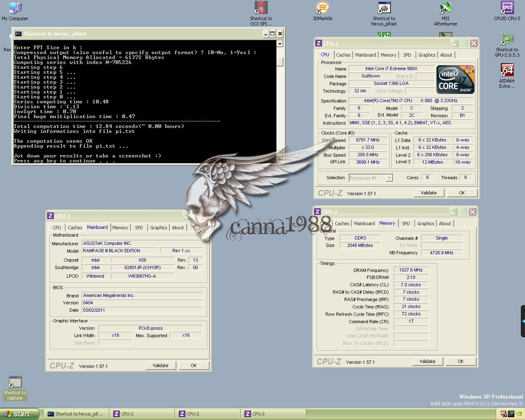Click Validate in the Mainboard CPU-Z window
The width and height of the screenshot is (525, 420).
click(x=160, y=365)
